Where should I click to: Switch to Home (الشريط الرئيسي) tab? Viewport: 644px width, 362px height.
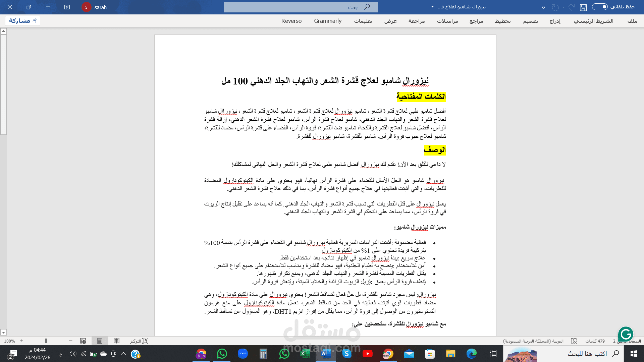pos(593,21)
